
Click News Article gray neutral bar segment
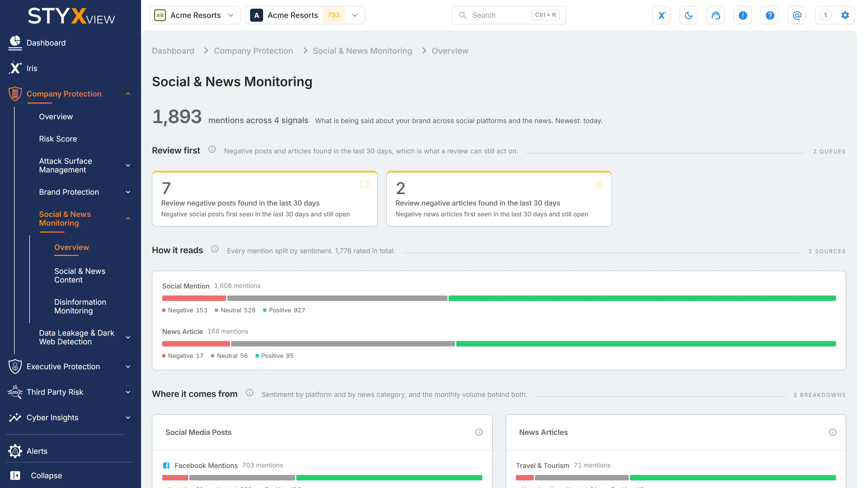343,344
